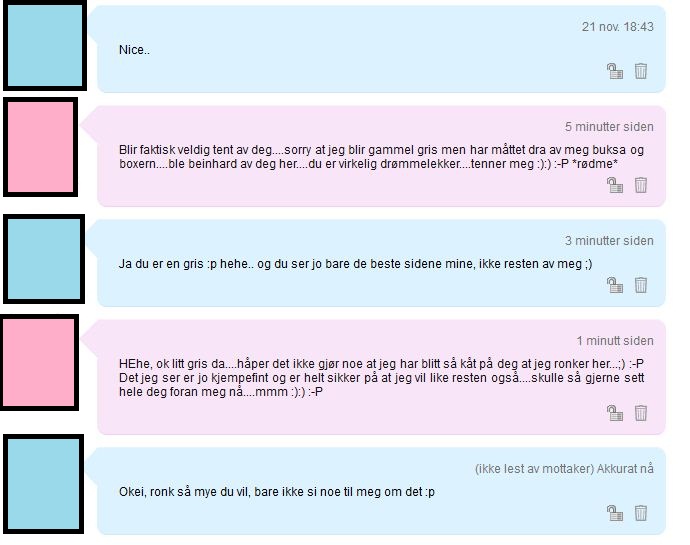Click lock icon on 3 minutter siden message

click(615, 285)
